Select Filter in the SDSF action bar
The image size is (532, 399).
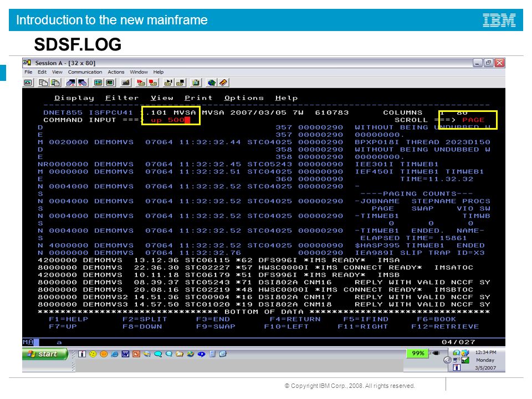click(x=122, y=98)
